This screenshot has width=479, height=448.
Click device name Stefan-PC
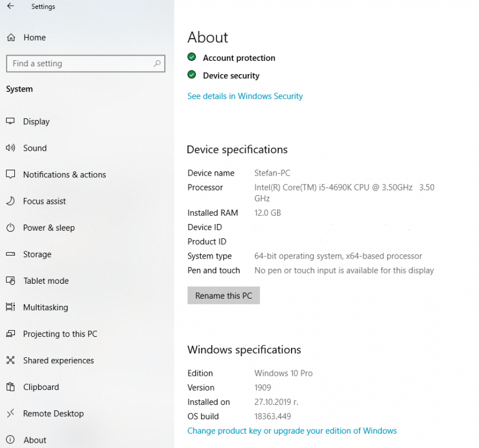pos(272,173)
